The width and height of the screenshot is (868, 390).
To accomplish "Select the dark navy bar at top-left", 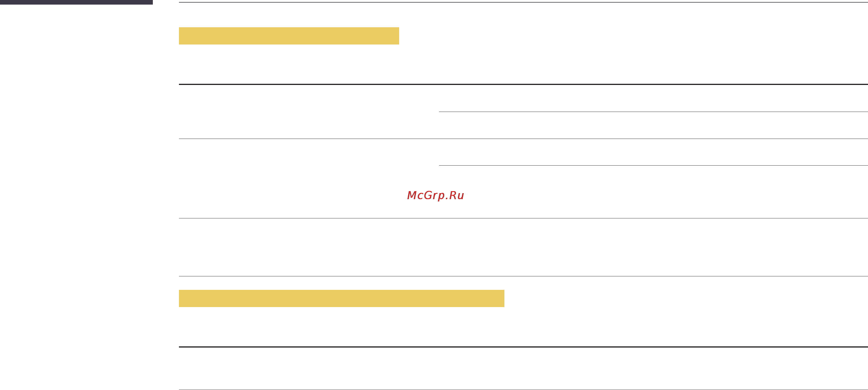I will pyautogui.click(x=76, y=2).
